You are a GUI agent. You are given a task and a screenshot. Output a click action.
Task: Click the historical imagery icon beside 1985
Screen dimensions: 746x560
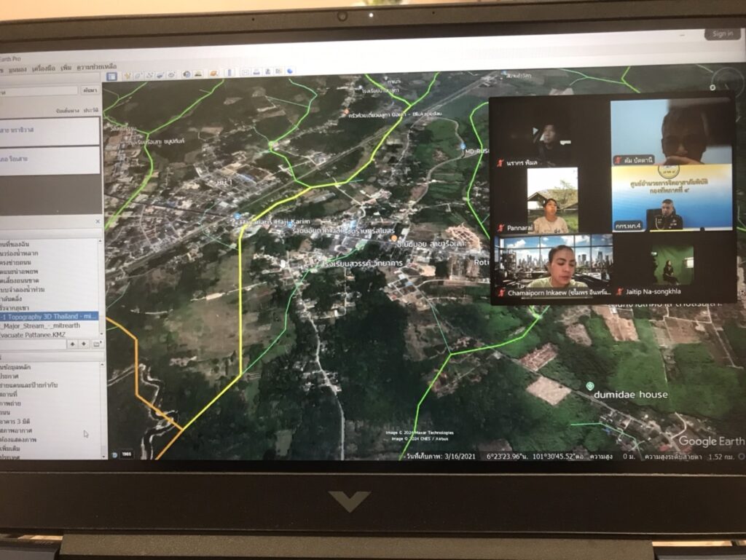coord(114,455)
